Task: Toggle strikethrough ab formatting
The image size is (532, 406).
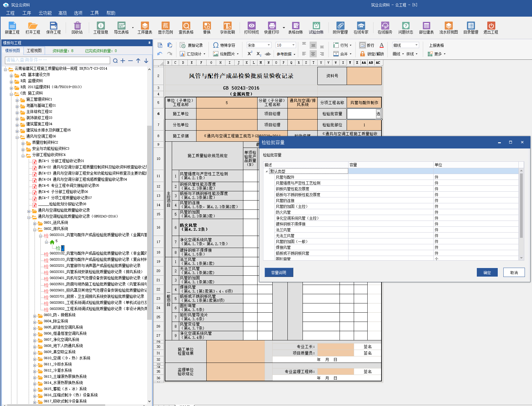Action: tap(268, 54)
